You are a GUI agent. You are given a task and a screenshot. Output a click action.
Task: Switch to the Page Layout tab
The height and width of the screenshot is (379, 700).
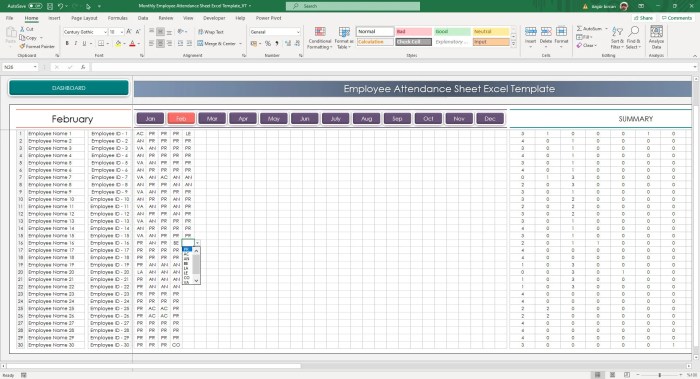click(84, 18)
